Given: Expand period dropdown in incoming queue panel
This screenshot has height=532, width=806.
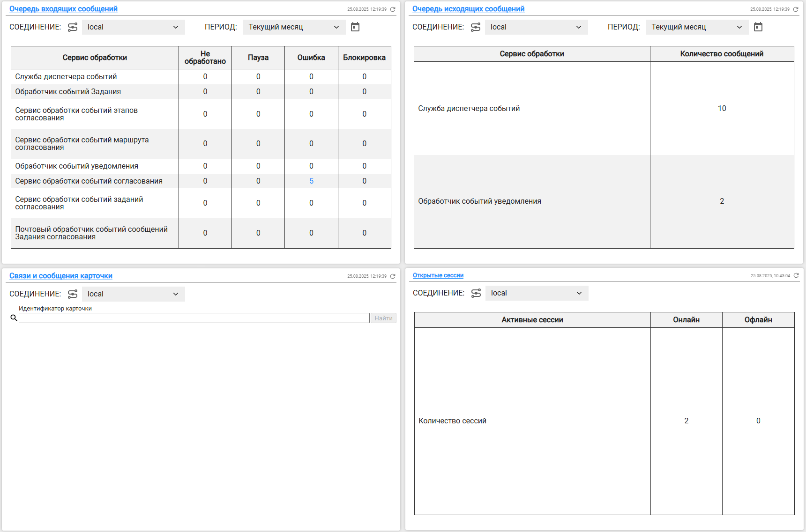Looking at the screenshot, I should tap(294, 27).
